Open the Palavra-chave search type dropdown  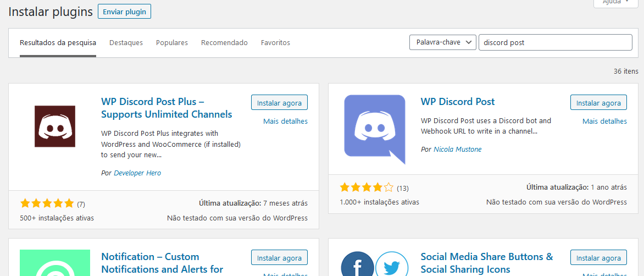coord(443,42)
